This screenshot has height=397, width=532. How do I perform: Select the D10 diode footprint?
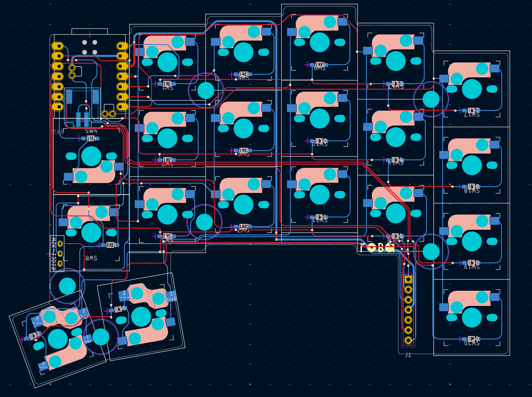[x=321, y=141]
